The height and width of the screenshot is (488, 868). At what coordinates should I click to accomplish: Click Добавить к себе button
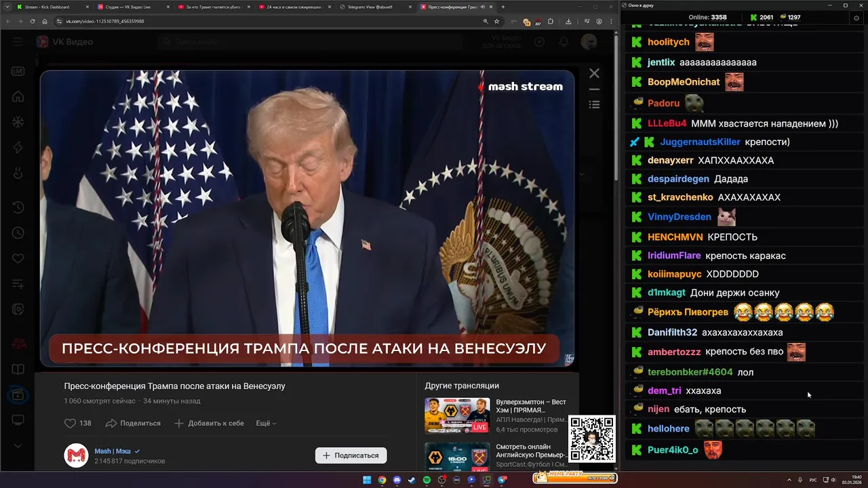click(209, 423)
